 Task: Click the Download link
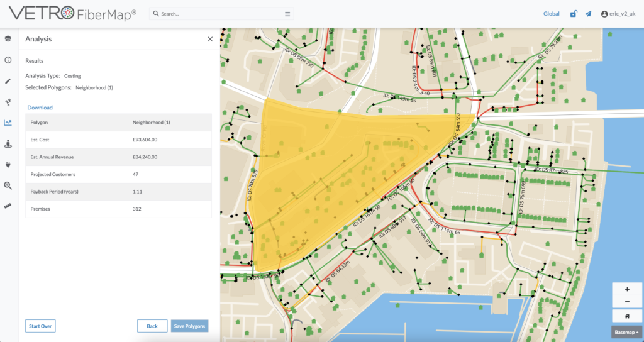pyautogui.click(x=40, y=108)
